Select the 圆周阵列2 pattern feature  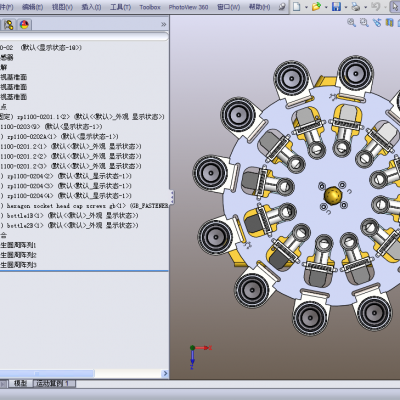point(18,255)
